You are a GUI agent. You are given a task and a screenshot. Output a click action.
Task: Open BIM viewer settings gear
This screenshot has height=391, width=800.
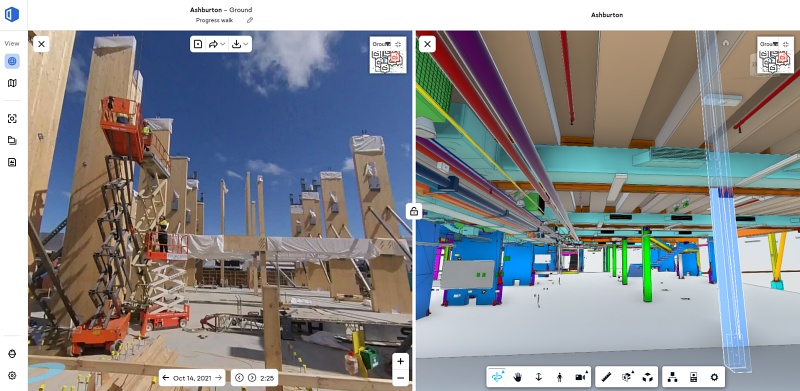714,377
